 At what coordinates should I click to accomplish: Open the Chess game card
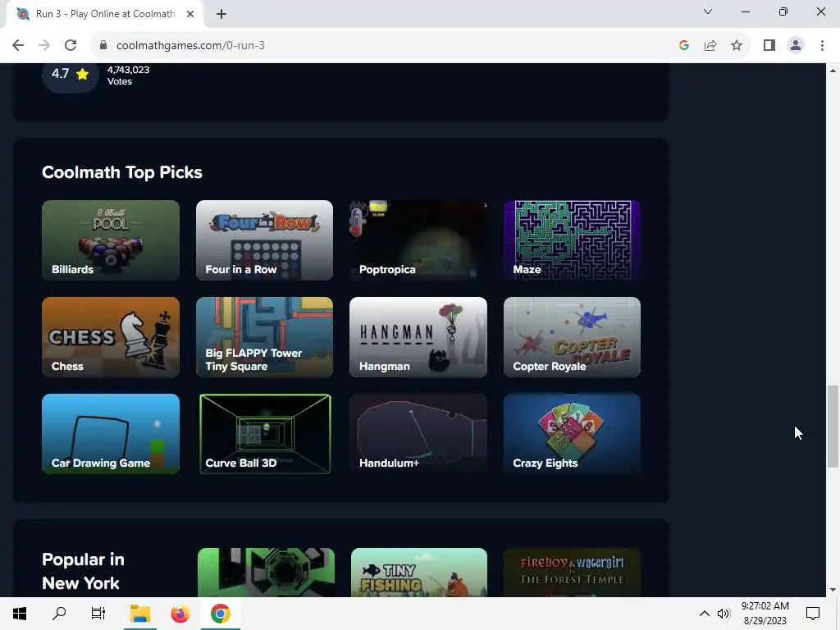coord(111,337)
